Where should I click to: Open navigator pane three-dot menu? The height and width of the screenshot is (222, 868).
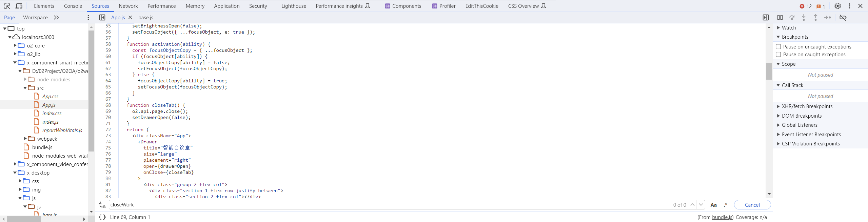point(88,18)
